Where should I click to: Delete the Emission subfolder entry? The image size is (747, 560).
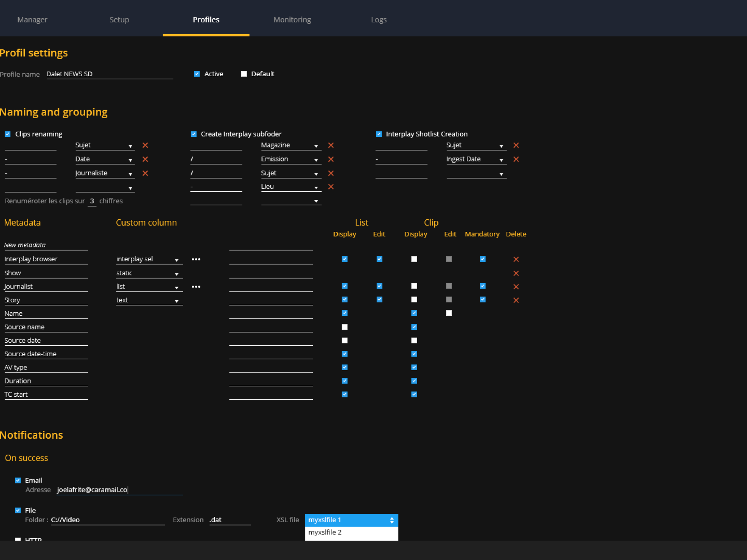(x=331, y=159)
